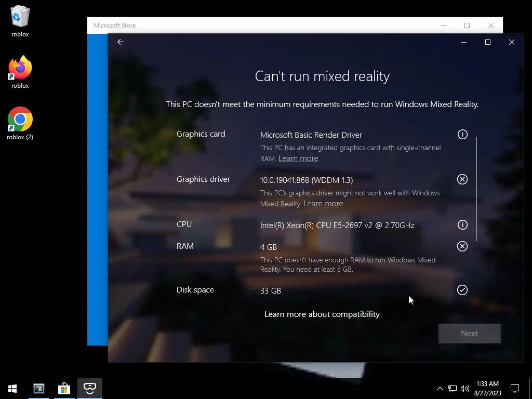The image size is (532, 399).
Task: Select the 10.0.19041.868 (WDDM 1.3) driver version
Action: (x=307, y=180)
